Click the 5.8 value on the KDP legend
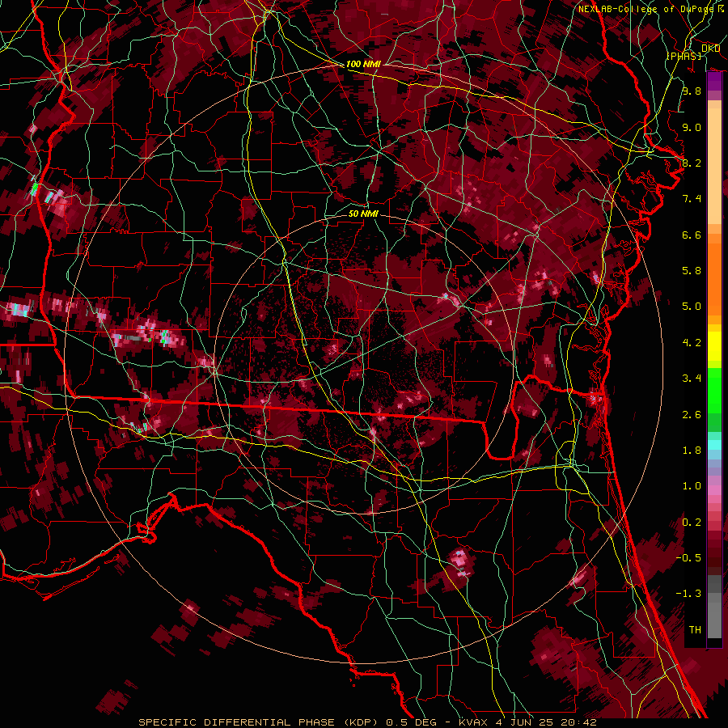 click(x=692, y=271)
